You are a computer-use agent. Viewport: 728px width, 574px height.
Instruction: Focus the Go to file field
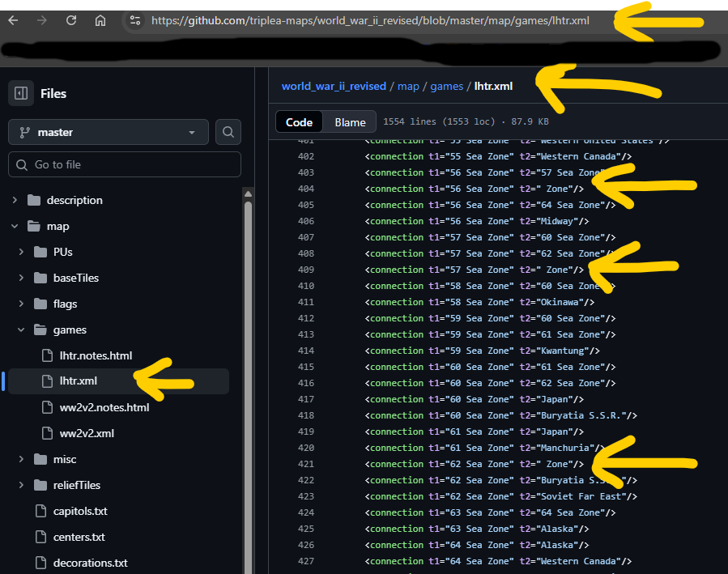pos(125,164)
